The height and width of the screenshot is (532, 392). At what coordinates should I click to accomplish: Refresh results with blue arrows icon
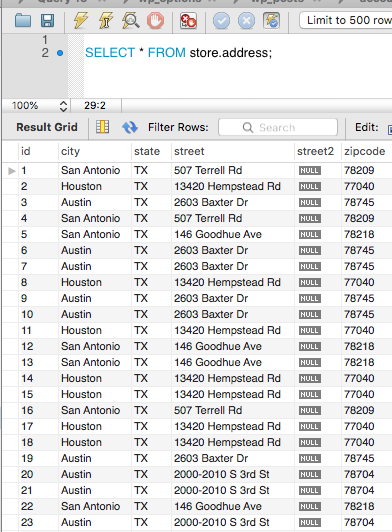130,128
